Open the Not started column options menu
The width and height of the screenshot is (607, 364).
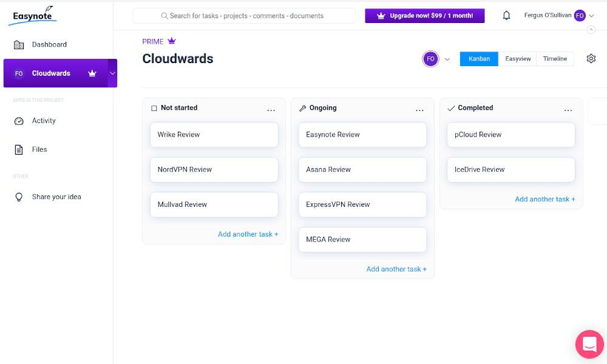click(x=271, y=110)
